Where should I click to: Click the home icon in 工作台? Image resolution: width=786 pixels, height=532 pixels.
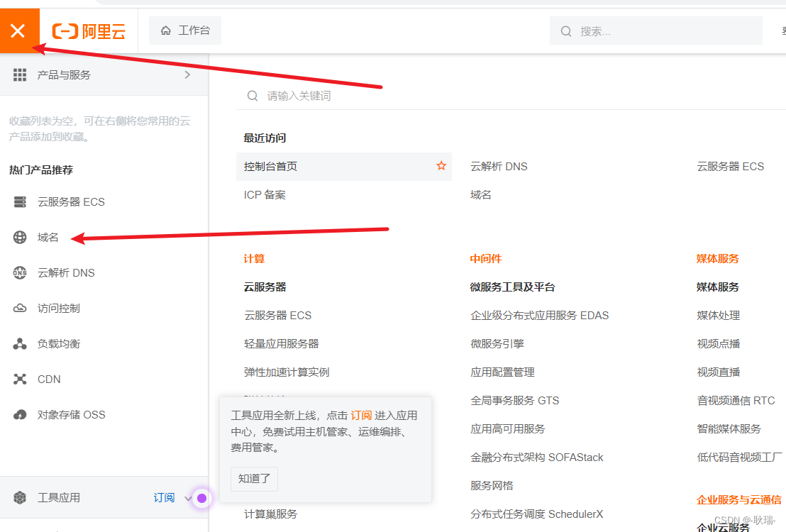[x=166, y=31]
